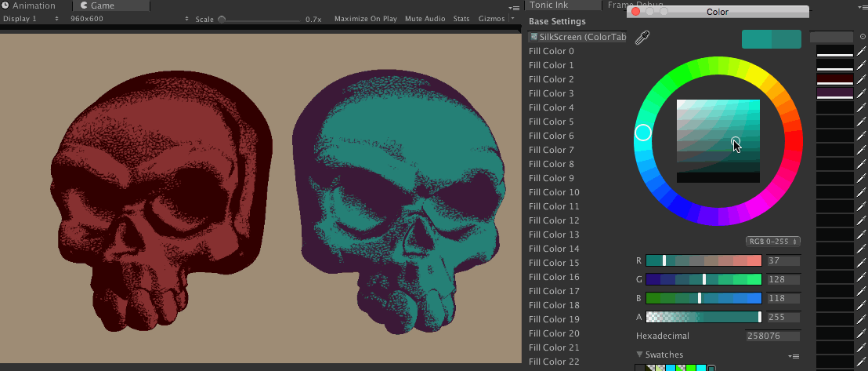Pick a color with the Color window eyedropper

(x=642, y=38)
